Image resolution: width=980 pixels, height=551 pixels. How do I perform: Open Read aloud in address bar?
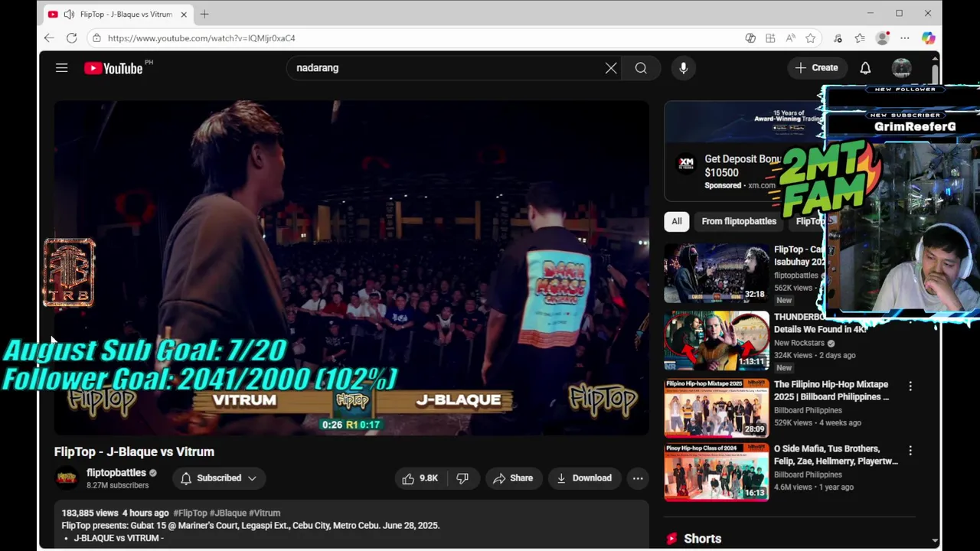790,38
